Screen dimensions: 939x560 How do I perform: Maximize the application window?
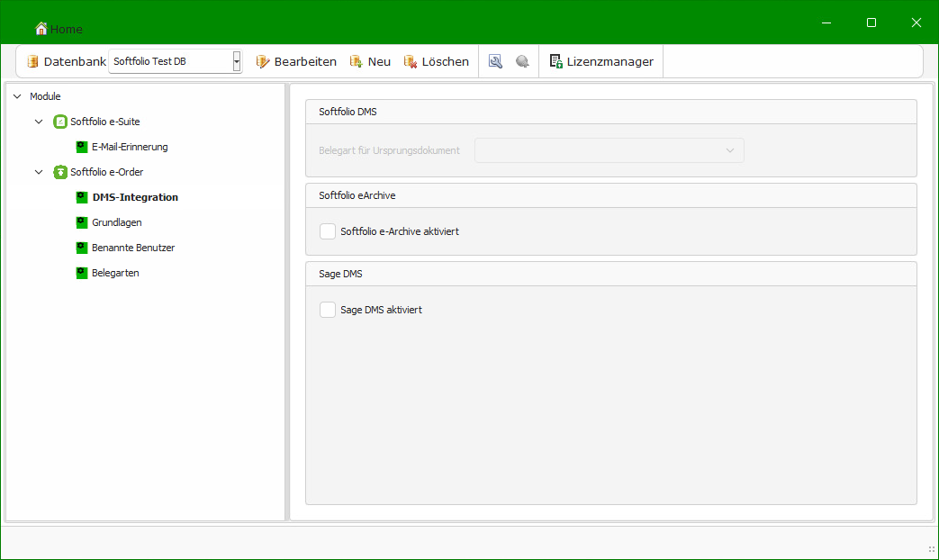(871, 23)
